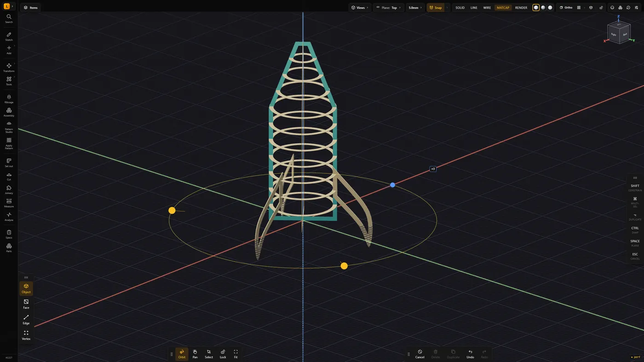
Task: Toggle Ortho projection mode
Action: pos(566,8)
